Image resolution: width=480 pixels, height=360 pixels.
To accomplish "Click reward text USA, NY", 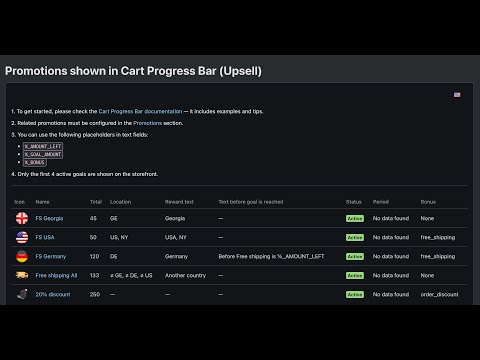I will pos(176,237).
